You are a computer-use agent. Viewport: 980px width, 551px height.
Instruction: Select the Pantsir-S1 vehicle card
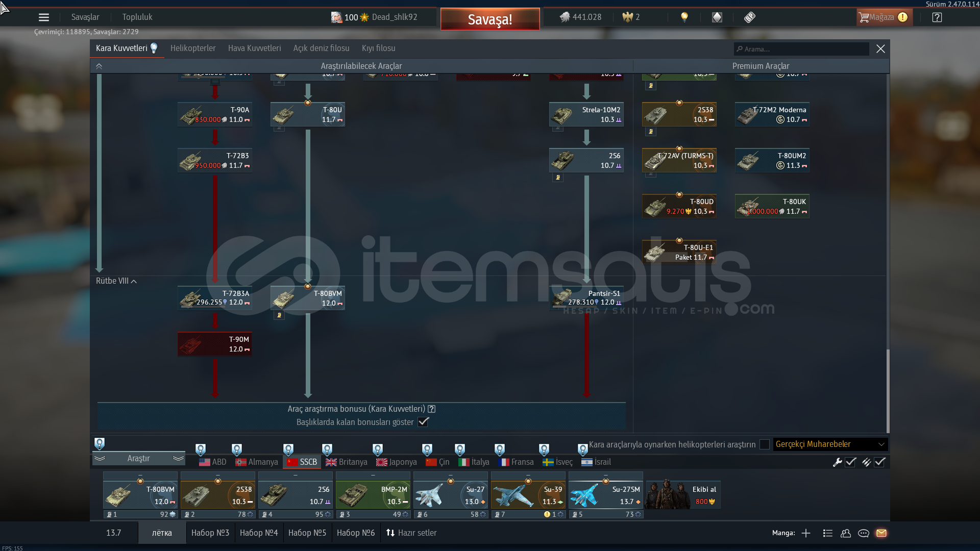(586, 298)
